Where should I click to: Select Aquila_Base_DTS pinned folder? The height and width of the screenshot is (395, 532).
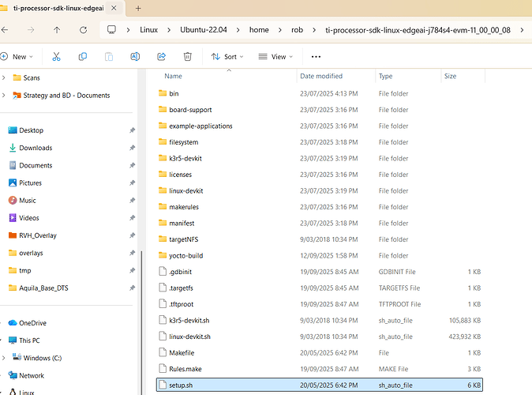click(43, 288)
